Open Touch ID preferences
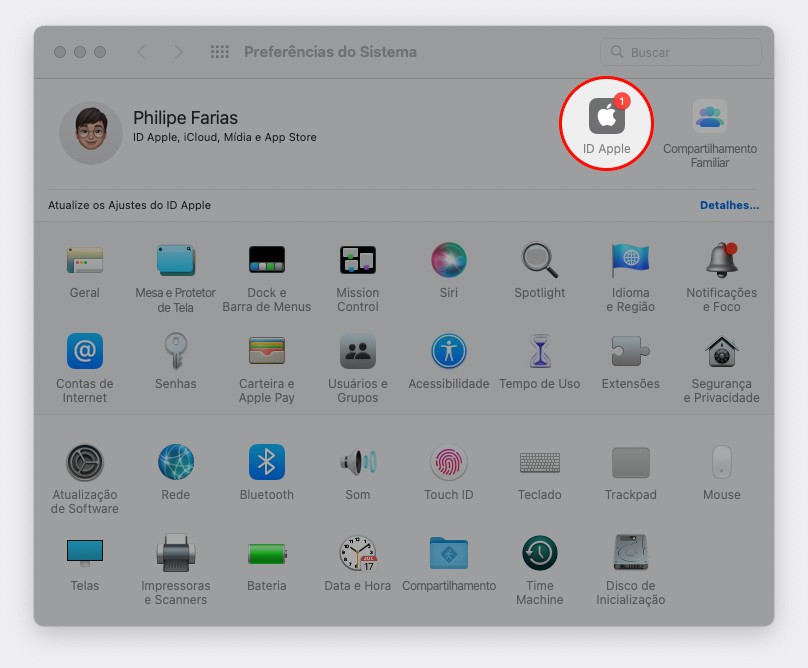808x668 pixels. point(449,463)
